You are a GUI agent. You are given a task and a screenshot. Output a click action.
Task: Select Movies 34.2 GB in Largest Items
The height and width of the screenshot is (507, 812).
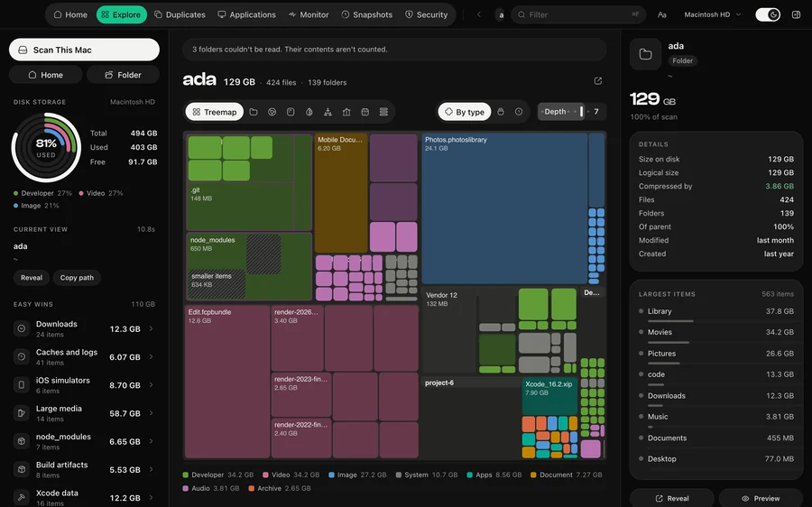(716, 335)
